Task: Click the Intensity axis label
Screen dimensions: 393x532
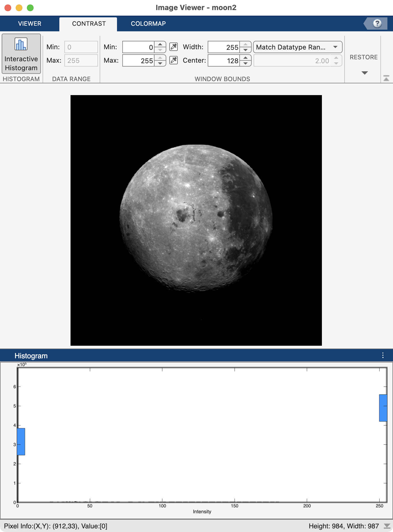Action: (202, 512)
